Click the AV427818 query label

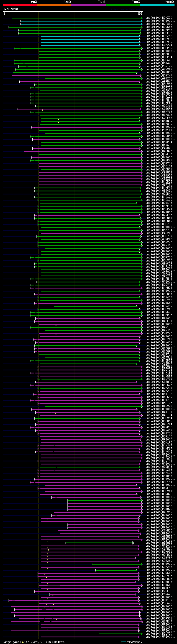[x=11, y=9]
